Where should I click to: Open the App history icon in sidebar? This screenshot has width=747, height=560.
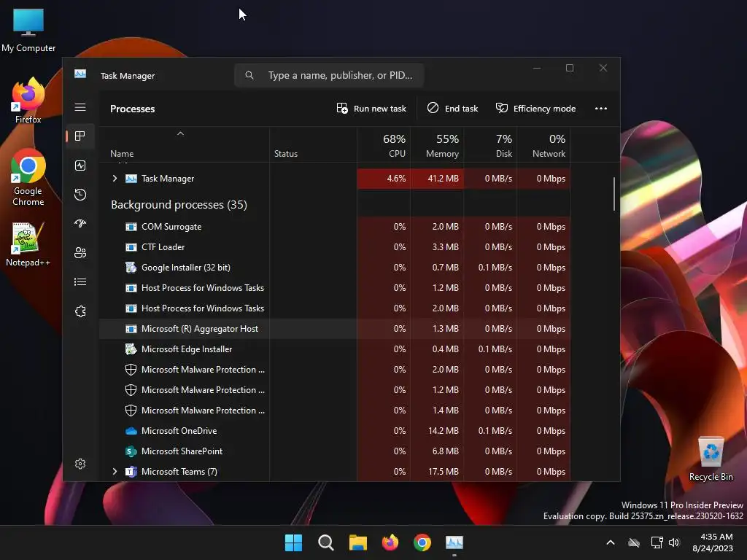(x=80, y=194)
